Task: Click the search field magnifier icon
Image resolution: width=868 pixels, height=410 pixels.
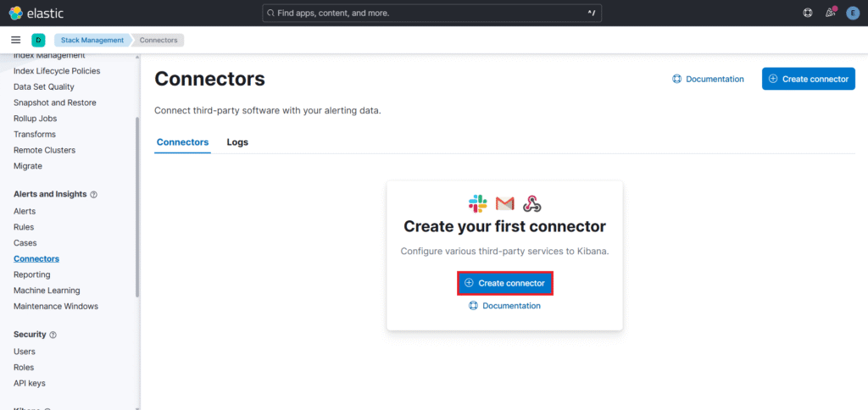Action: (x=270, y=13)
